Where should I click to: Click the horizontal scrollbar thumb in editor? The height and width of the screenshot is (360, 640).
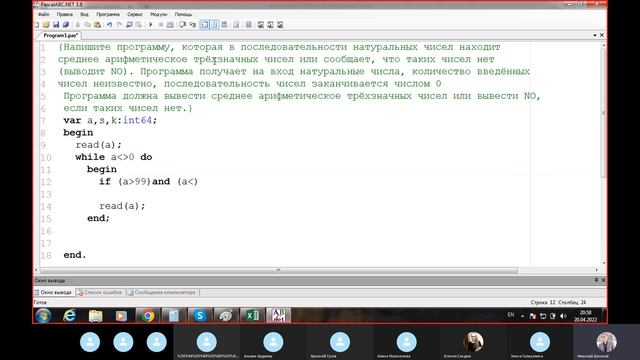[x=279, y=270]
